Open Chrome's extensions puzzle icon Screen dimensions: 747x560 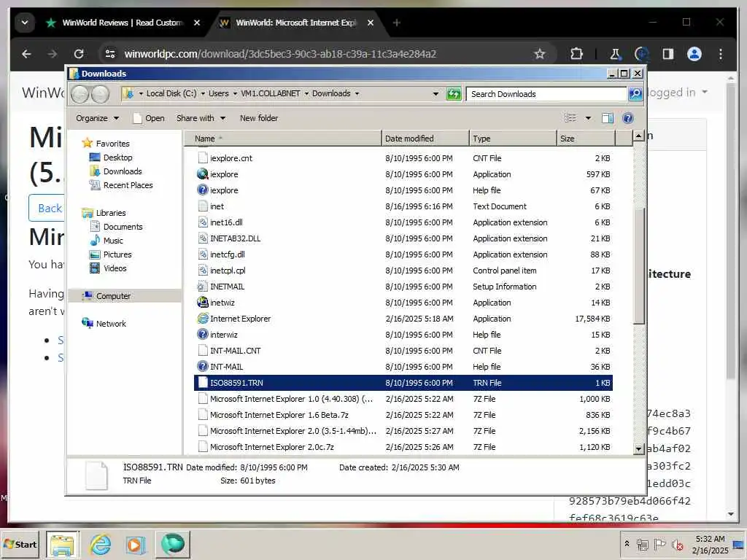(576, 54)
